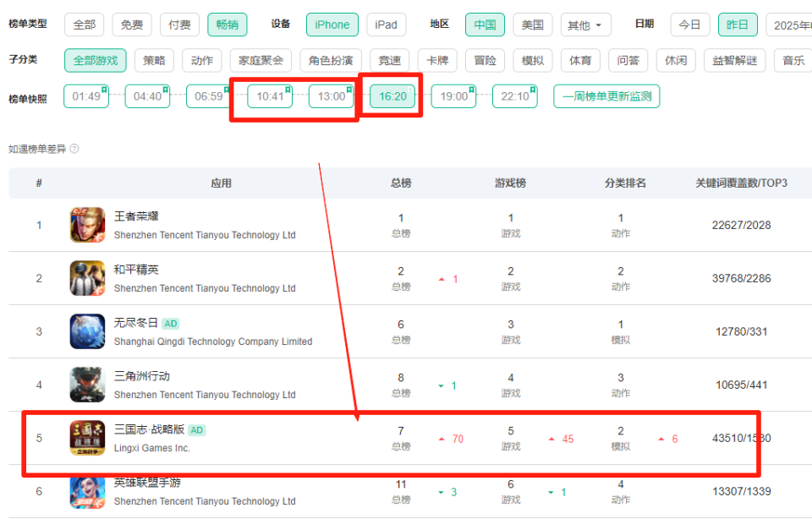Select the 畅销 chart type filter
812x519 pixels.
228,25
